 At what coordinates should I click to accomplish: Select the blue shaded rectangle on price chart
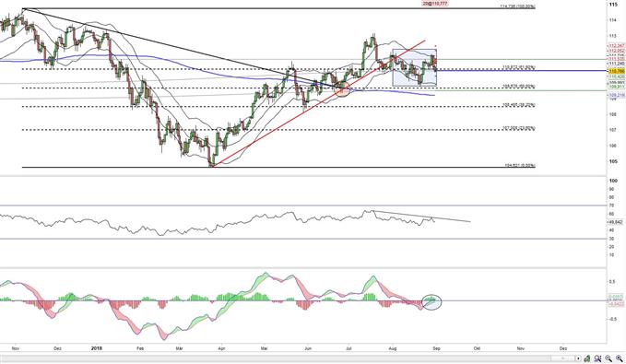(x=414, y=67)
